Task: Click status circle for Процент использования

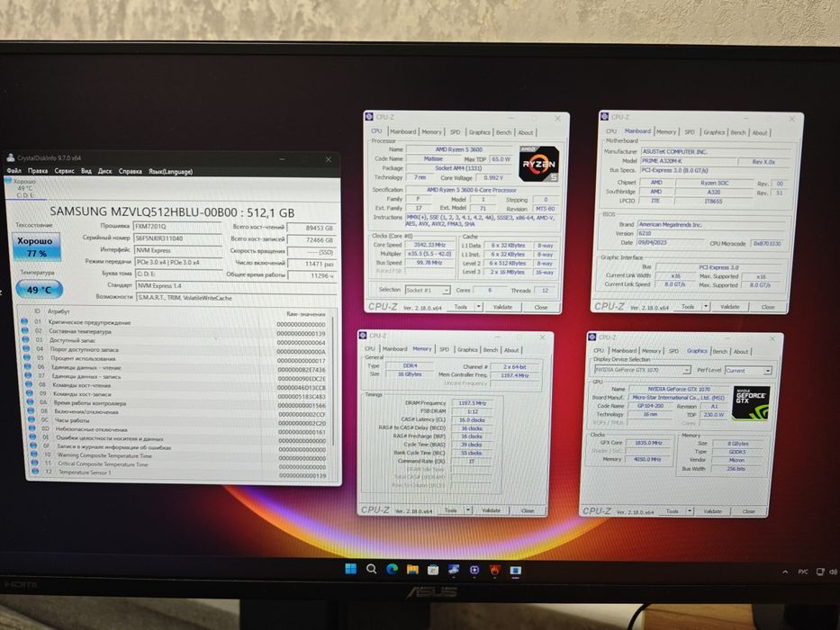Action: pos(26,358)
